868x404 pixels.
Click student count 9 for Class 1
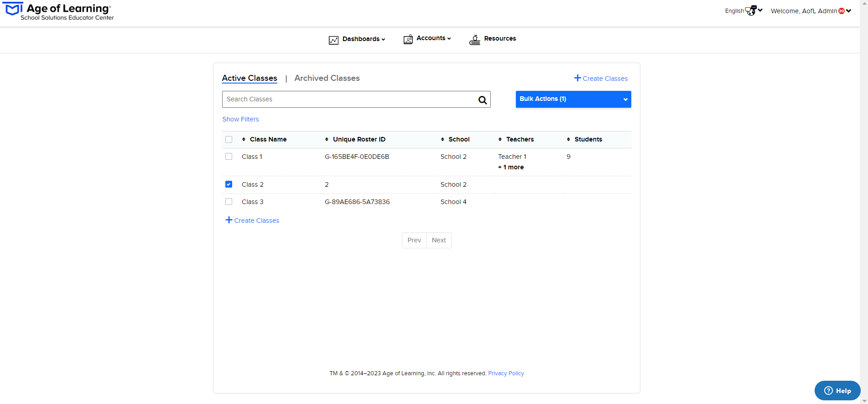click(x=568, y=157)
